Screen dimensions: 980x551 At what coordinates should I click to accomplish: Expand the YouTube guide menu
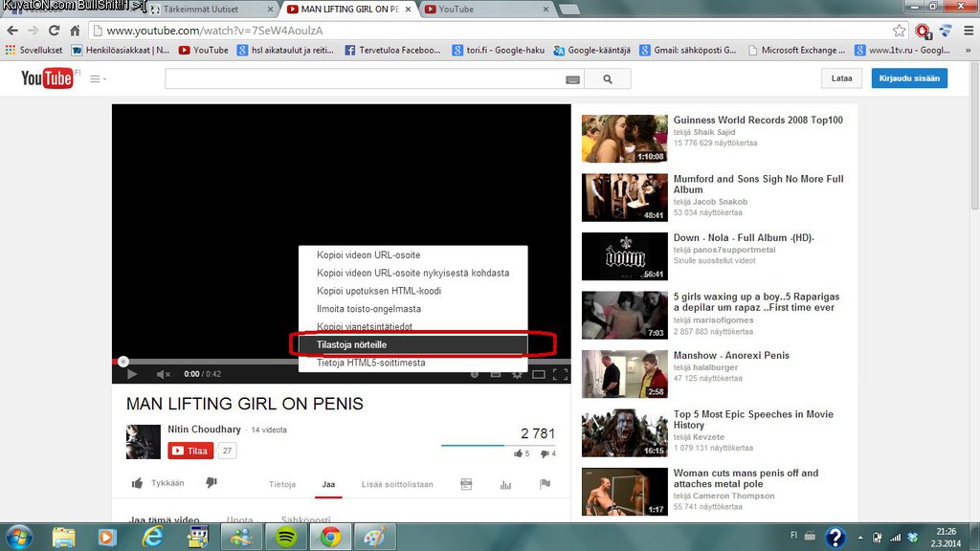[x=98, y=79]
